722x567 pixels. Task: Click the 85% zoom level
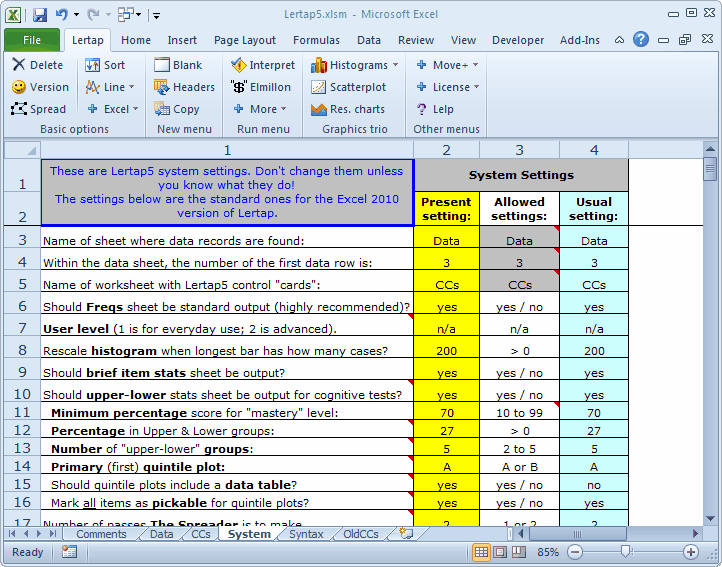click(x=547, y=552)
